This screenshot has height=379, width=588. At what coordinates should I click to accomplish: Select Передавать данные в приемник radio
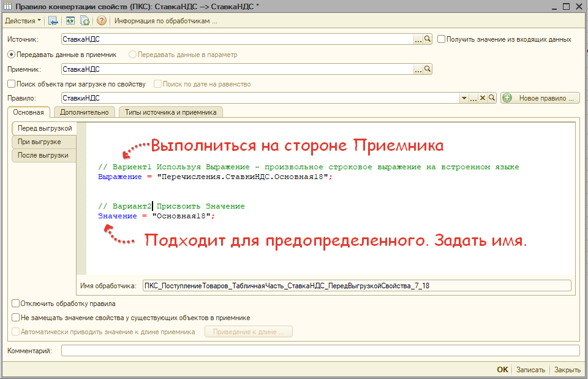(11, 55)
